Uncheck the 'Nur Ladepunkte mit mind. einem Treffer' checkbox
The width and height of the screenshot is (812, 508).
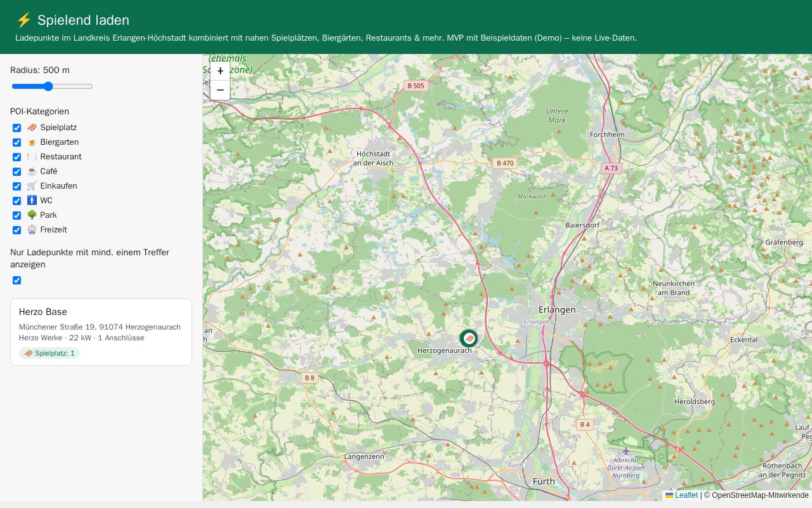tap(17, 281)
